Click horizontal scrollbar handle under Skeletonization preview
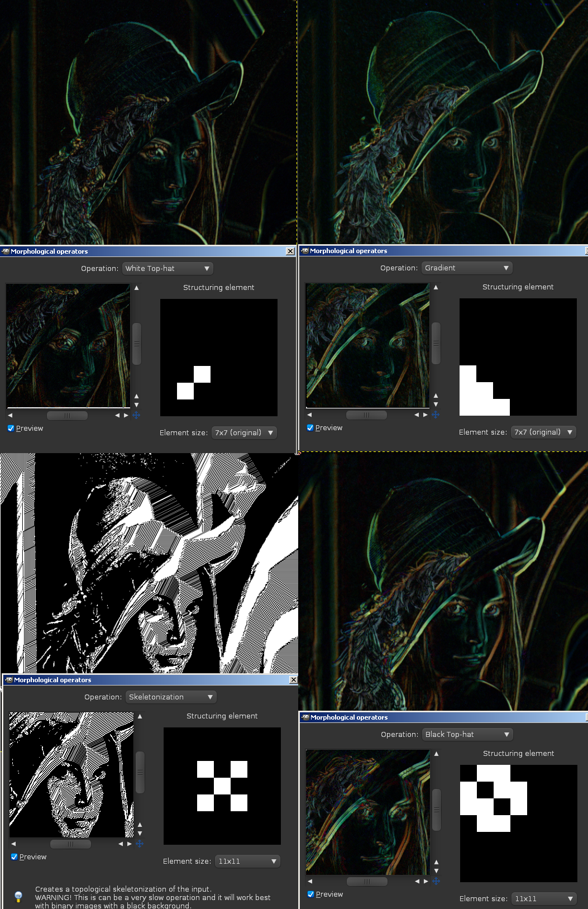 (x=70, y=844)
